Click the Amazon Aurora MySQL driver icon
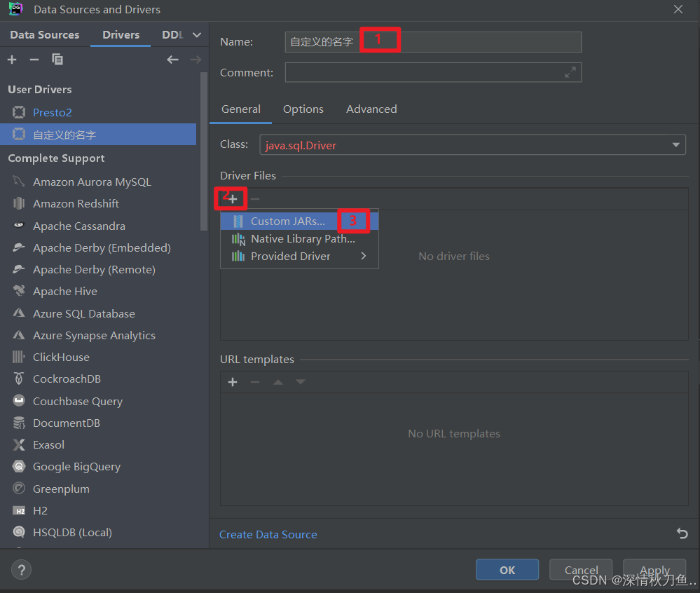The image size is (700, 593). [19, 182]
